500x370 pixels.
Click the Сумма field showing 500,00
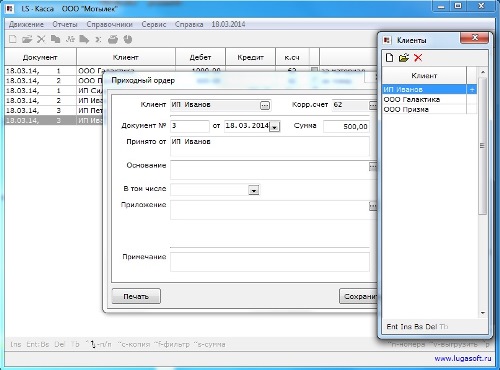346,127
